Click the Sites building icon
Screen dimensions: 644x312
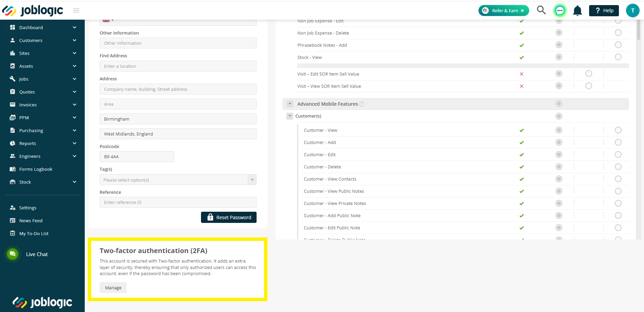pos(13,53)
